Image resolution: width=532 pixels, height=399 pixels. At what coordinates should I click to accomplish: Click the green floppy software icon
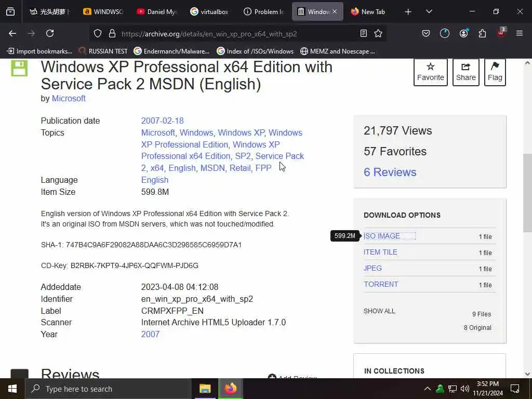tap(19, 68)
